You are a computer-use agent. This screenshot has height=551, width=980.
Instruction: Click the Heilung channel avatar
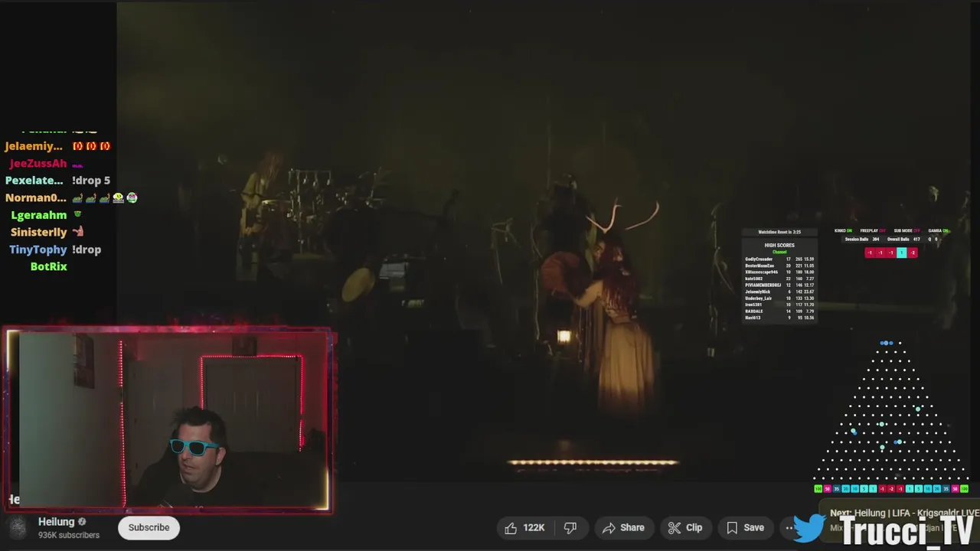tap(18, 528)
